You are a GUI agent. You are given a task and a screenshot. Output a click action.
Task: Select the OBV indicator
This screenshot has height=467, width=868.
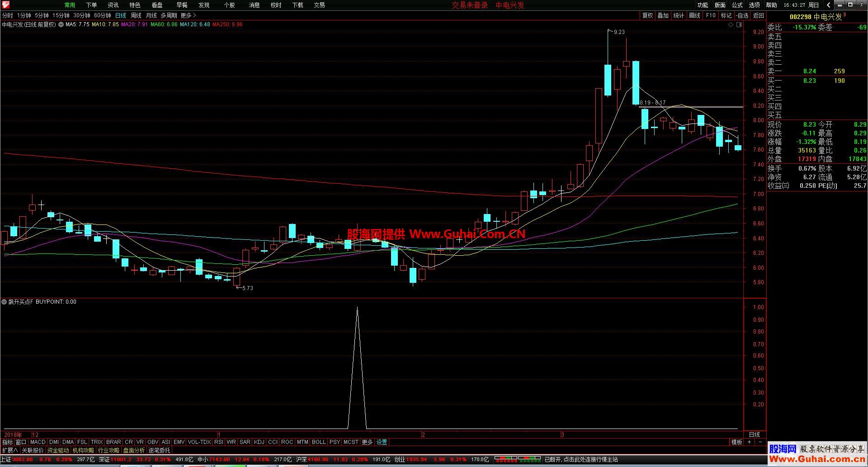click(x=153, y=442)
